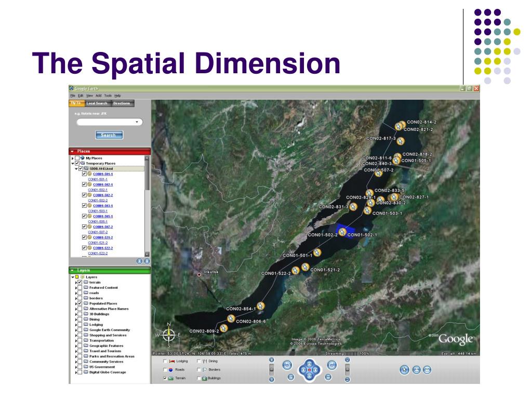The image size is (532, 399).
Task: Click the CON01-522-2 placemark pin
Action: click(x=296, y=270)
